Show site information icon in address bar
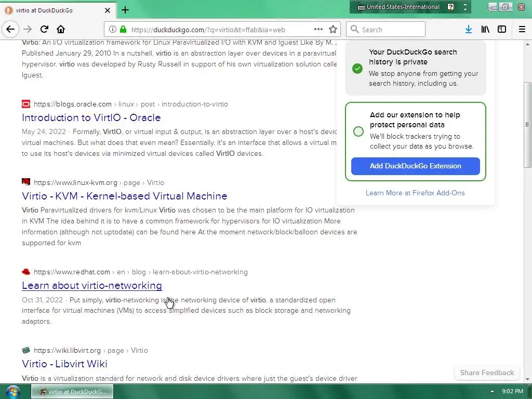This screenshot has height=399, width=532. coord(113,29)
